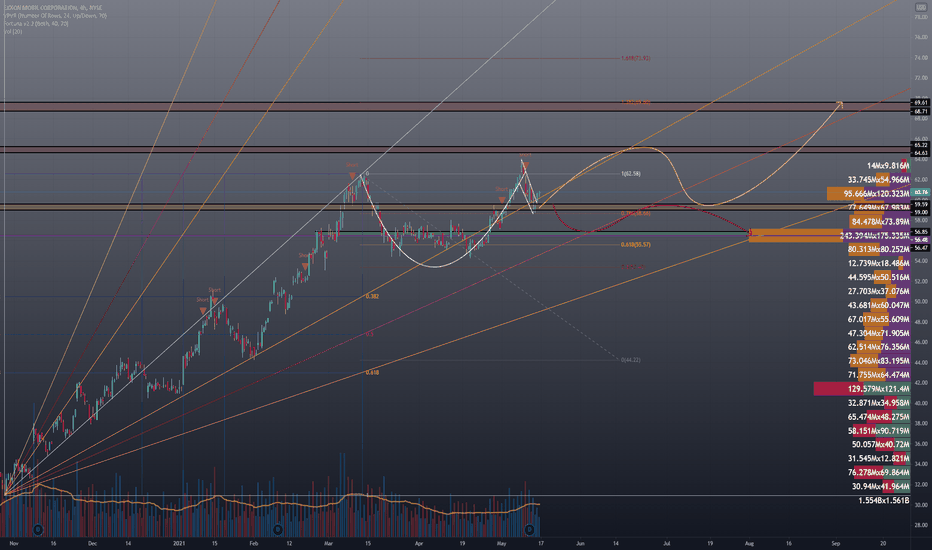The height and width of the screenshot is (550, 932).
Task: Click the November dividend D marker
Action: coord(38,529)
